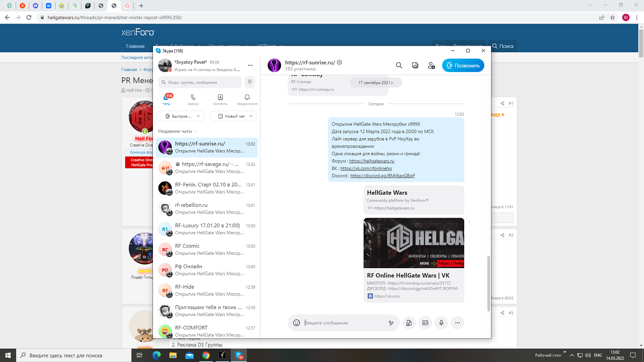Open rf-sunrise group avatar in chat header

274,65
